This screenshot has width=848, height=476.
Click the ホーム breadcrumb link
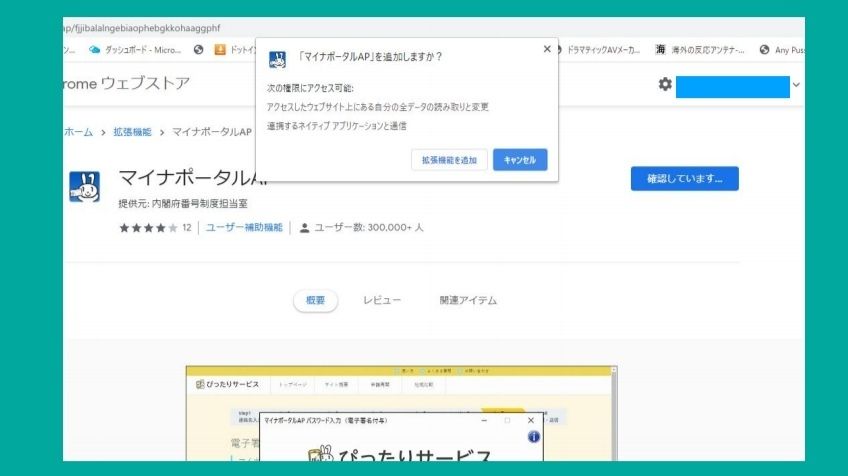point(79,132)
